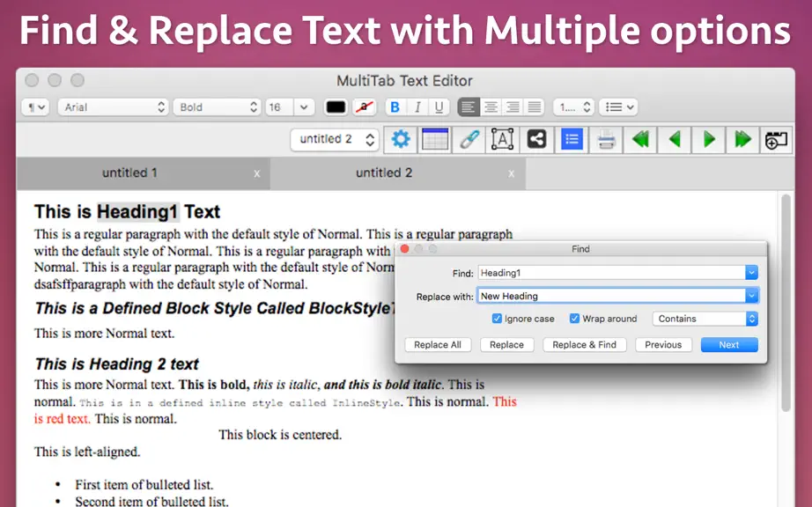Add a hyperlink with the chain link icon

pos(469,139)
